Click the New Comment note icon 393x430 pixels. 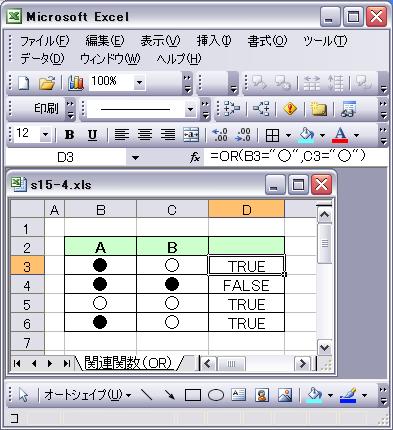tap(319, 109)
